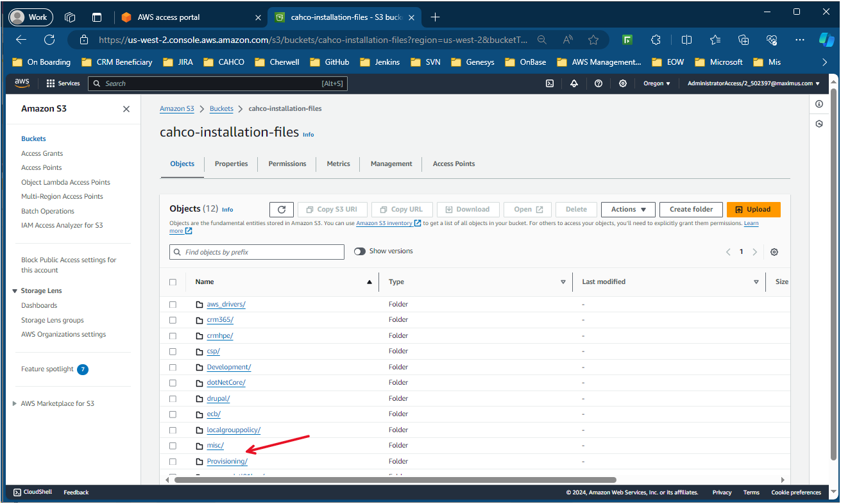Add this page to favorites star
Image resolution: width=841 pixels, height=504 pixels.
point(593,40)
